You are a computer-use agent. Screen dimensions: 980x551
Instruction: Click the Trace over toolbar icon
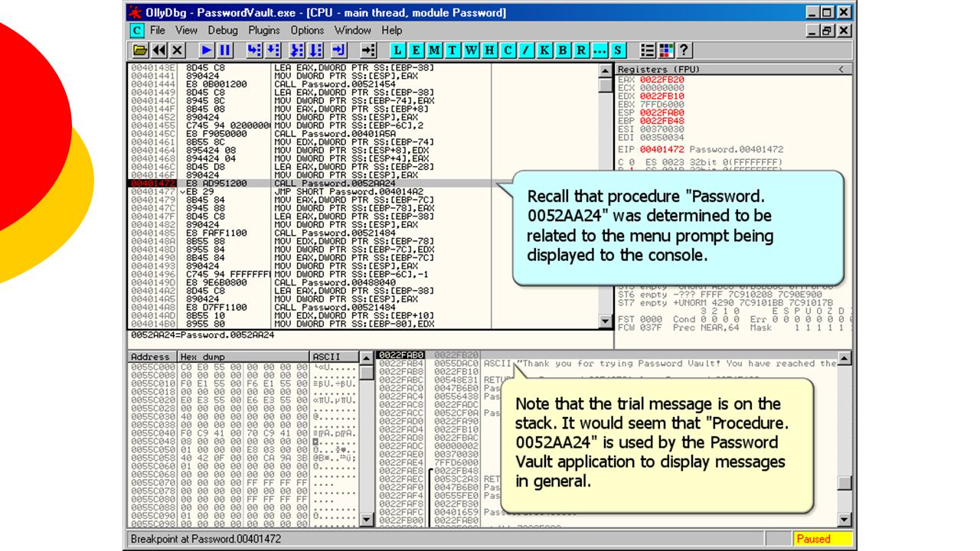coord(315,51)
